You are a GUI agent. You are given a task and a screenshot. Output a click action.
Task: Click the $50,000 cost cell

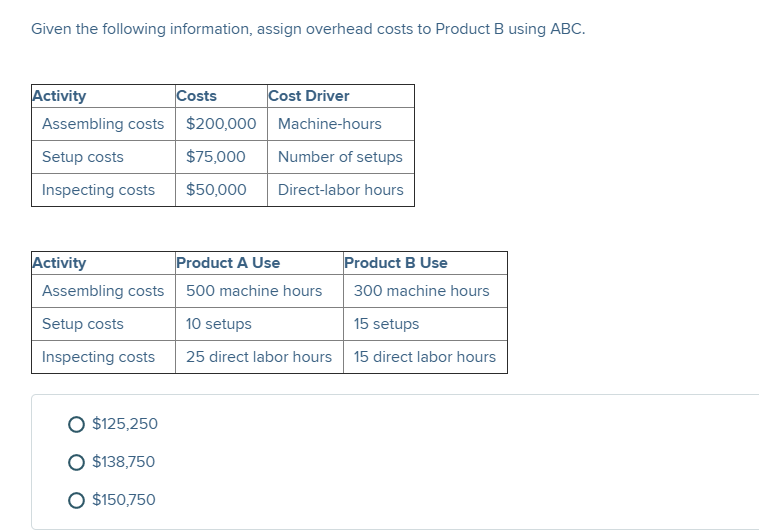pyautogui.click(x=221, y=190)
